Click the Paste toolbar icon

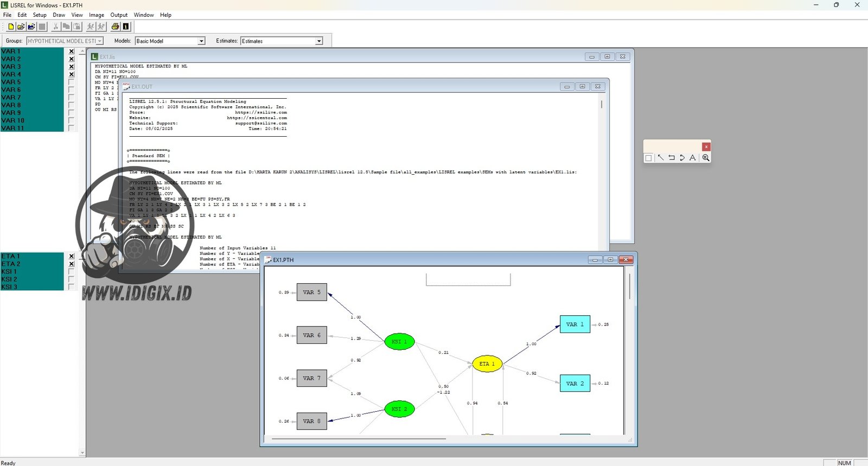pos(77,27)
